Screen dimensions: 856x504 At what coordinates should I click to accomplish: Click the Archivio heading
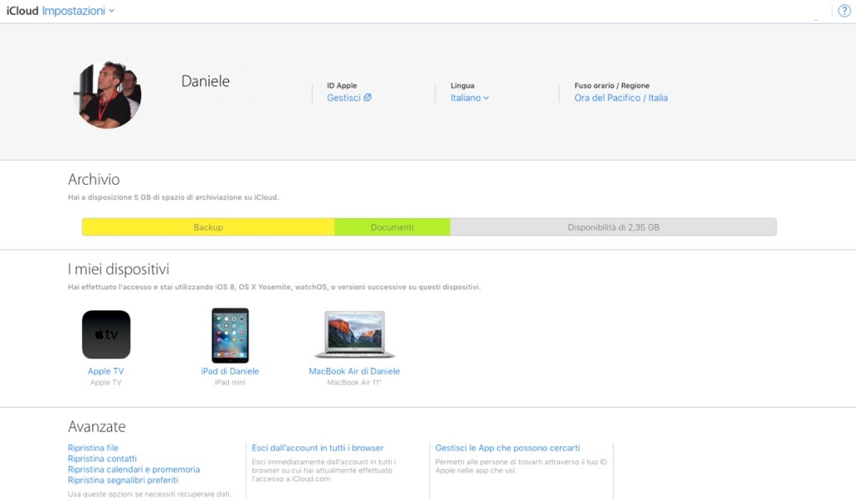(94, 179)
